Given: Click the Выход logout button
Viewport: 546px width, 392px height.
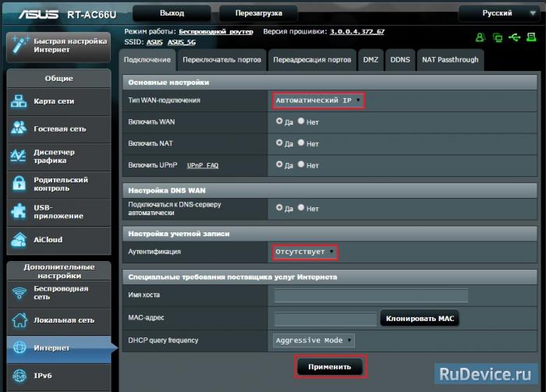Looking at the screenshot, I should point(172,13).
